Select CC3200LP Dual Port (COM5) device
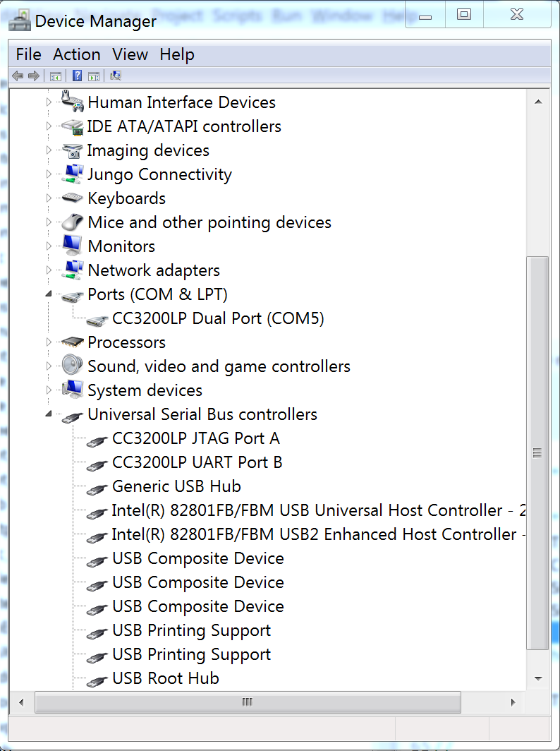 (218, 318)
